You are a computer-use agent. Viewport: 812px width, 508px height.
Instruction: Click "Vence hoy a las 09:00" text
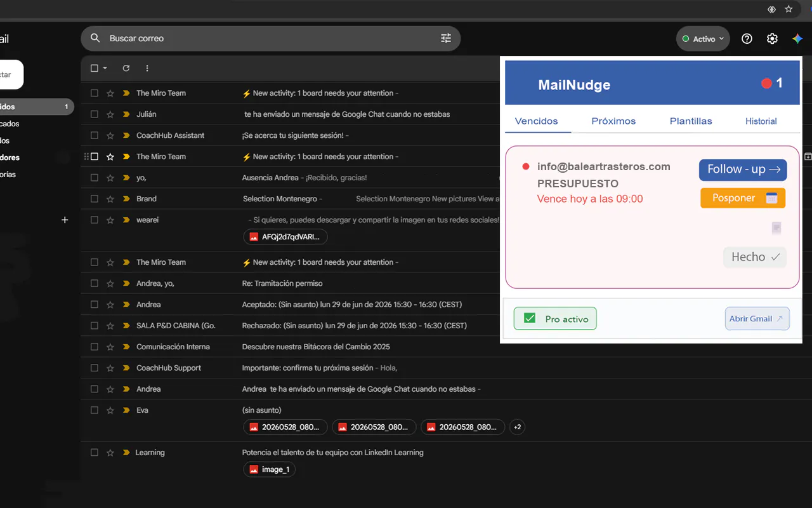click(x=590, y=199)
